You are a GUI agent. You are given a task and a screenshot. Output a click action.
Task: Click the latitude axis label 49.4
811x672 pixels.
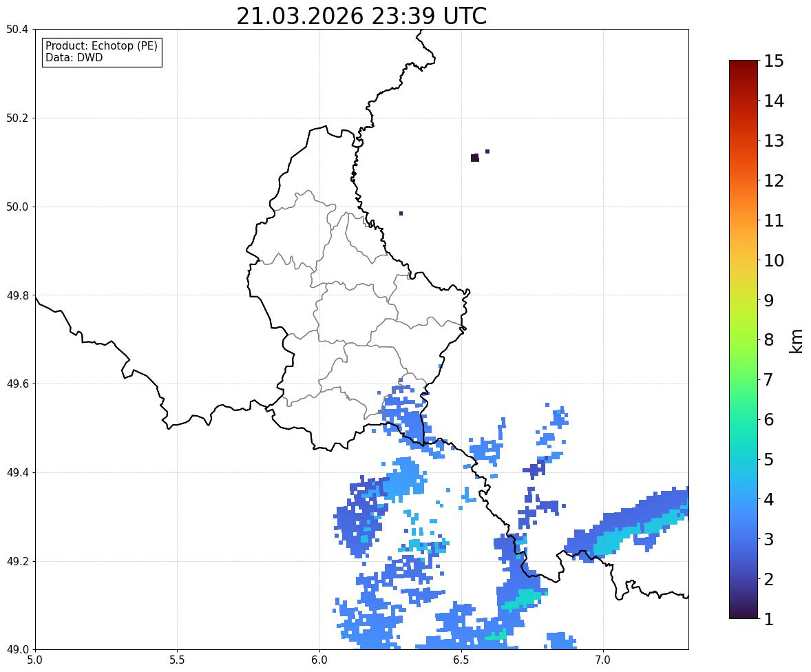(17, 473)
